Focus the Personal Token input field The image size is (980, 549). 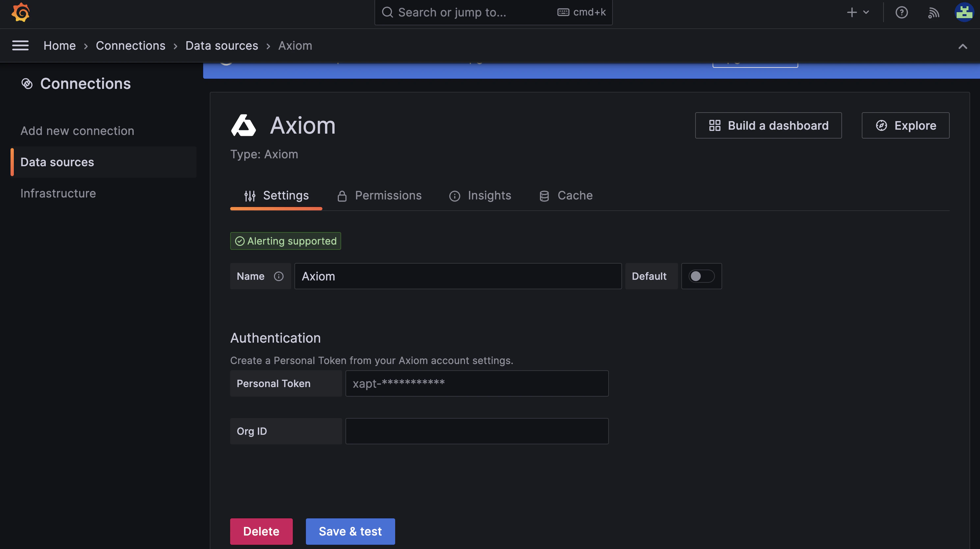click(477, 384)
